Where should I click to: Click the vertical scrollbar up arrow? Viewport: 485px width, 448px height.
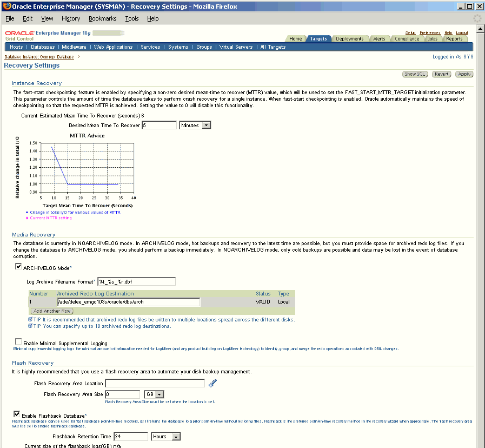[x=480, y=29]
